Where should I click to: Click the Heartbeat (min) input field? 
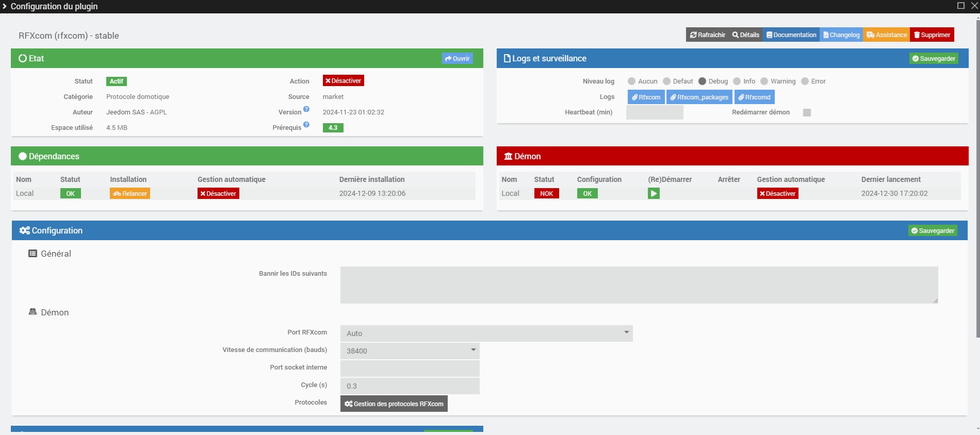(x=655, y=112)
